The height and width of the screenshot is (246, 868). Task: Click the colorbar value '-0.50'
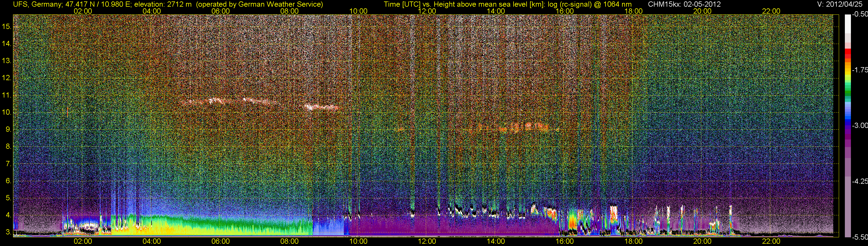[860, 14]
